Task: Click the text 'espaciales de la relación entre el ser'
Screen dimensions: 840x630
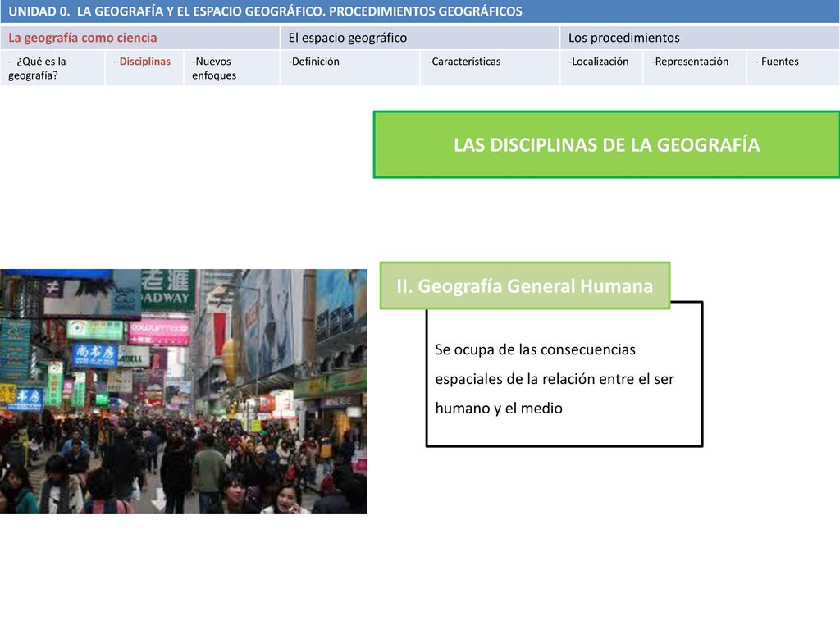Action: [x=555, y=379]
